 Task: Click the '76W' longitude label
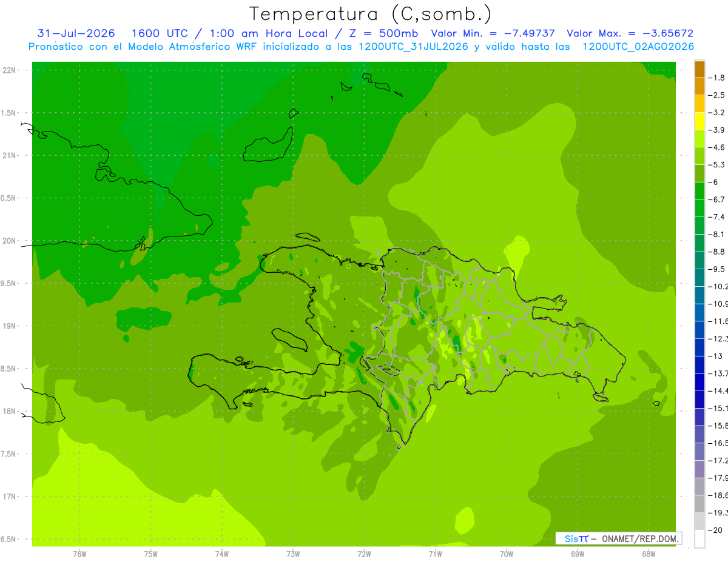pyautogui.click(x=79, y=554)
